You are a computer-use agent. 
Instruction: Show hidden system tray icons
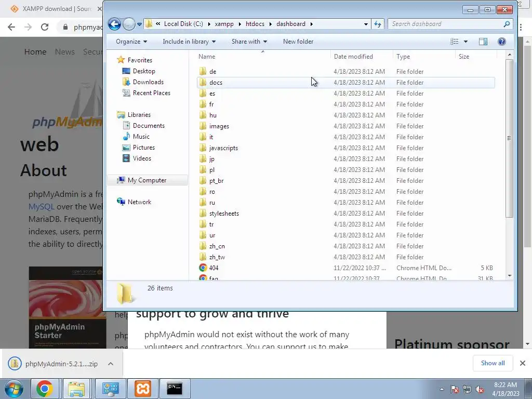pos(442,389)
